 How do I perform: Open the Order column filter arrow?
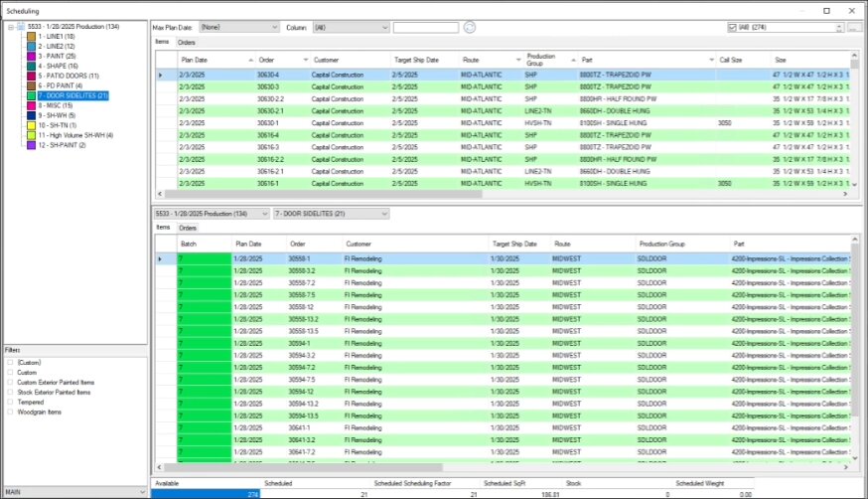(x=306, y=60)
